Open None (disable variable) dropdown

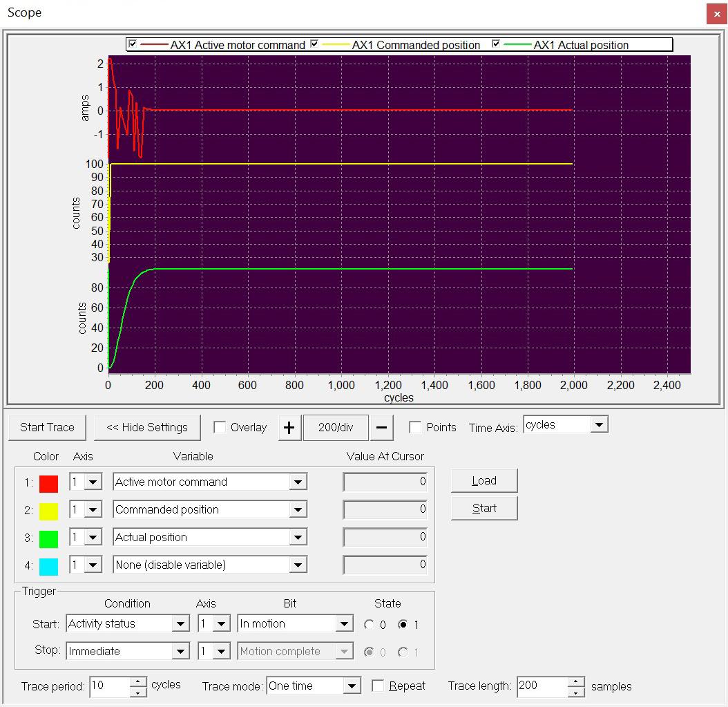pyautogui.click(x=298, y=565)
